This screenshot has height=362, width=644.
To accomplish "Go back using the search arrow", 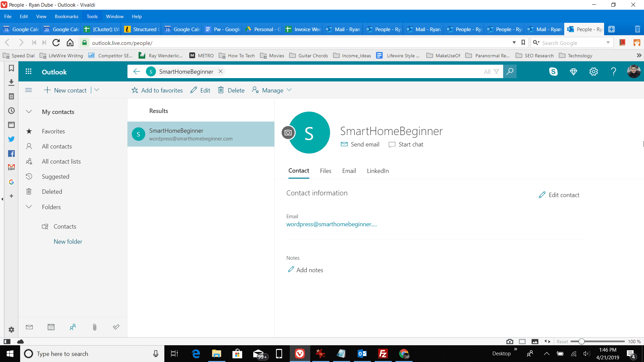I will point(137,71).
